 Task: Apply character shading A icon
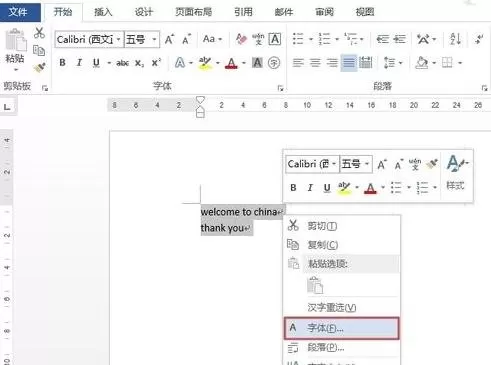[257, 63]
